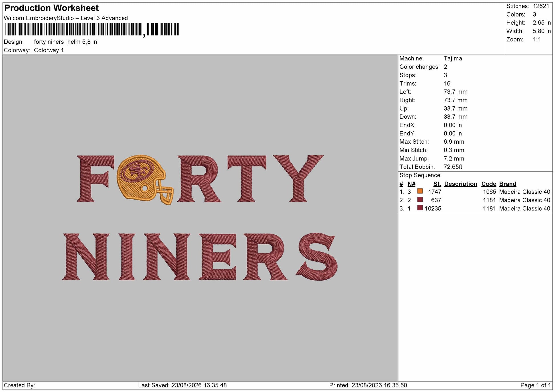Image resolution: width=555 pixels, height=392 pixels.
Task: Click code '1065' in the stop sequence
Action: pos(489,192)
